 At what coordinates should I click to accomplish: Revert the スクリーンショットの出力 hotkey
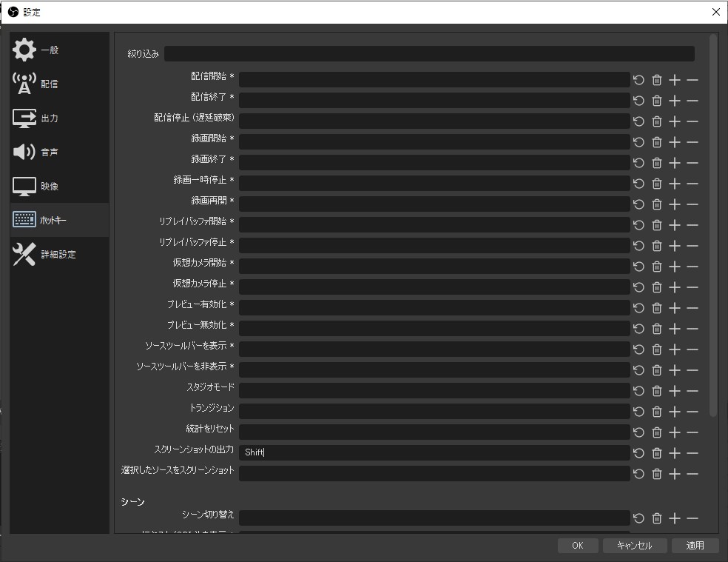pos(639,453)
